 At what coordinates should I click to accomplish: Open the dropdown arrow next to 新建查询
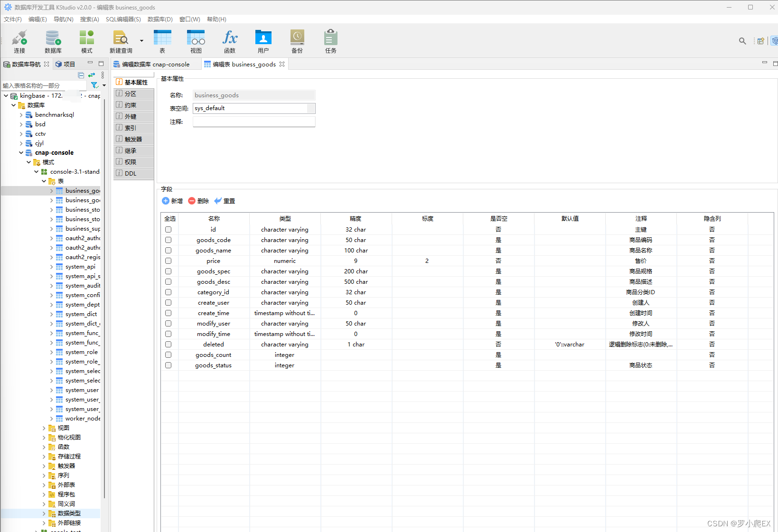(141, 40)
